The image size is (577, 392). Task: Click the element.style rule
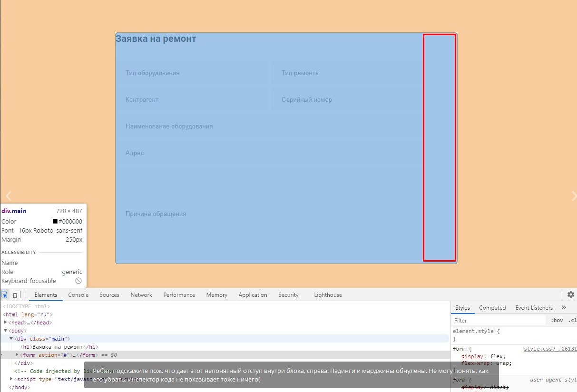[476, 331]
